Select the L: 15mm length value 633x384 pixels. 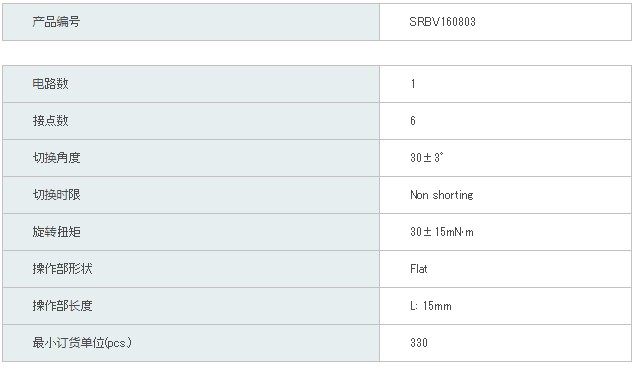pyautogui.click(x=431, y=306)
